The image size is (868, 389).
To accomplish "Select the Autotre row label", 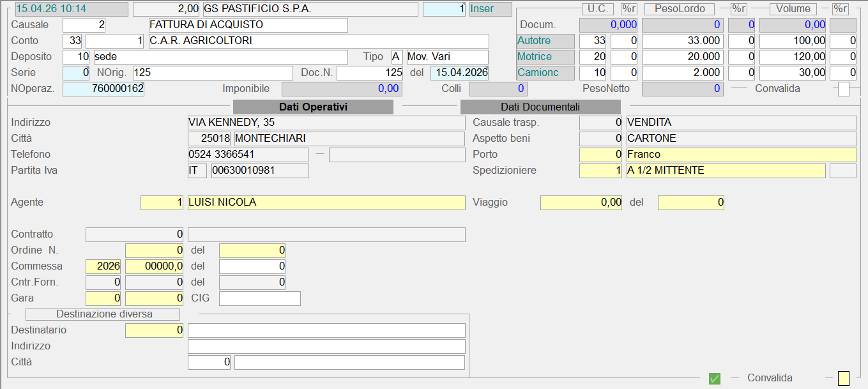I will pos(545,41).
